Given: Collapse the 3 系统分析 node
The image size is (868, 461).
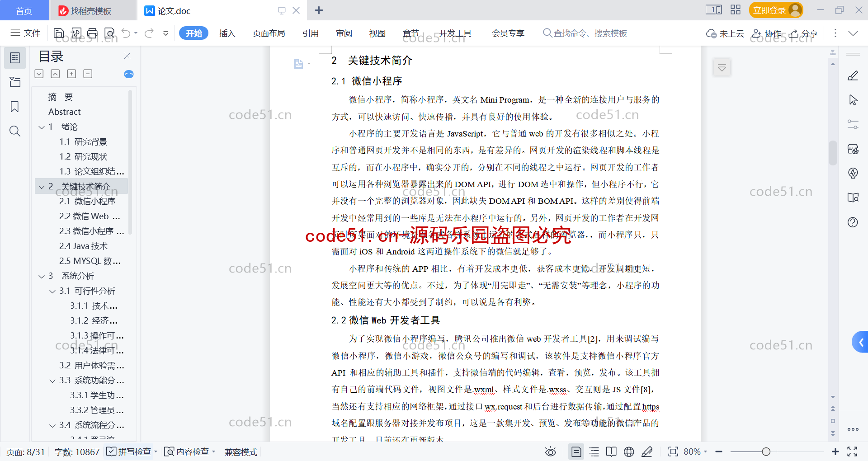Looking at the screenshot, I should point(42,276).
